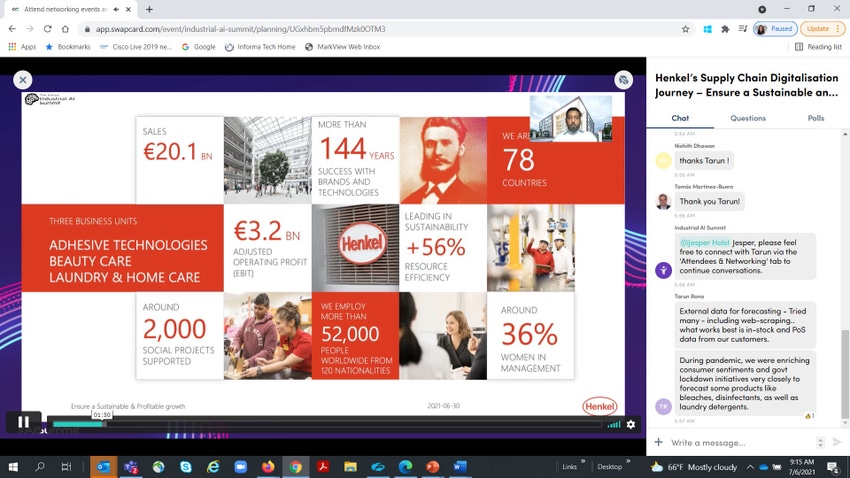The height and width of the screenshot is (478, 850).
Task: Open the Bookmarks folder on bookmarks bar
Action: point(68,47)
